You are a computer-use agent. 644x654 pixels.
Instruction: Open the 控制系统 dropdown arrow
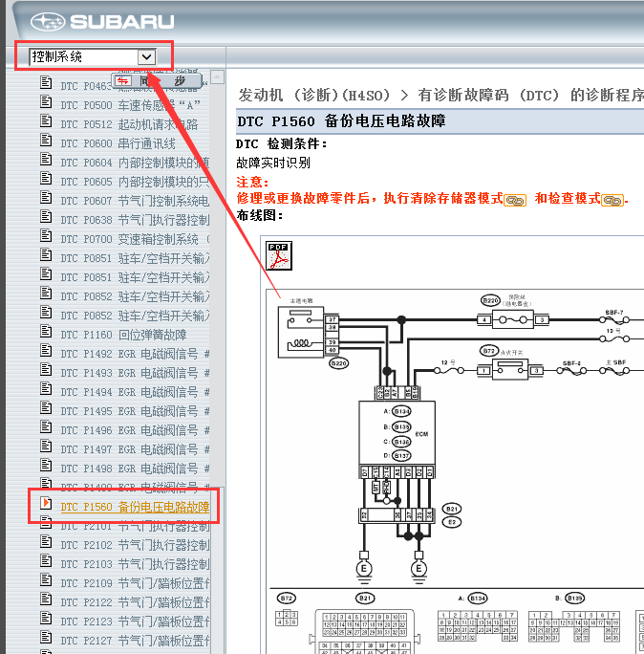(x=146, y=56)
